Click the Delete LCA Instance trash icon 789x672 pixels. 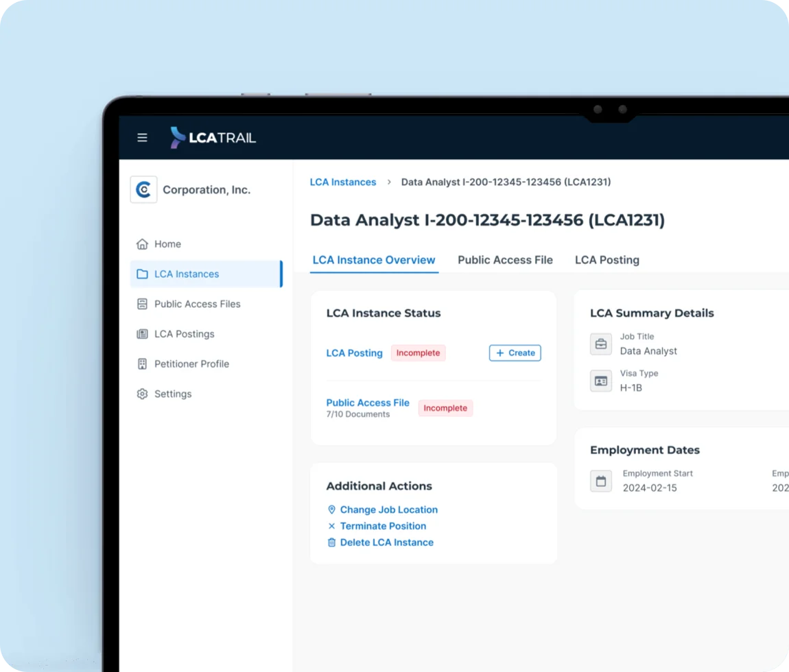pyautogui.click(x=331, y=542)
